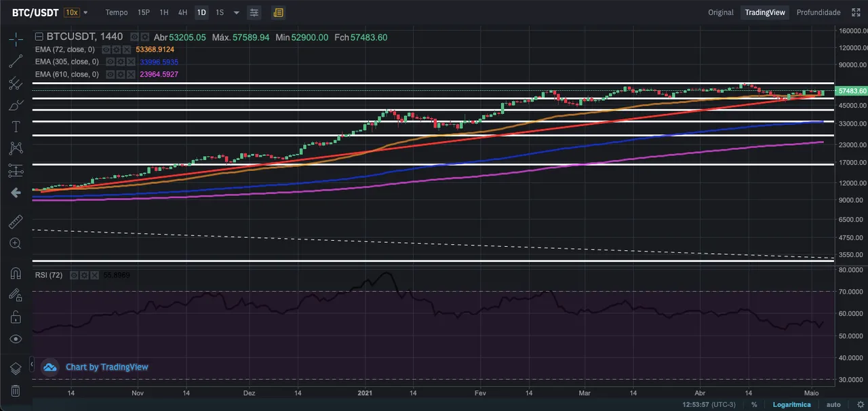
Task: Switch to 1D interval
Action: pyautogui.click(x=201, y=12)
